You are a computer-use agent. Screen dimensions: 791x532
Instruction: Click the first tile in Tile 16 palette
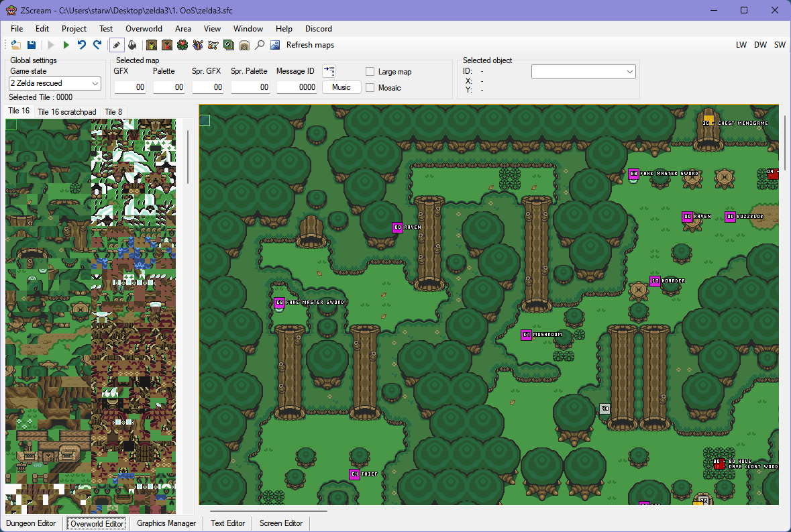11,125
